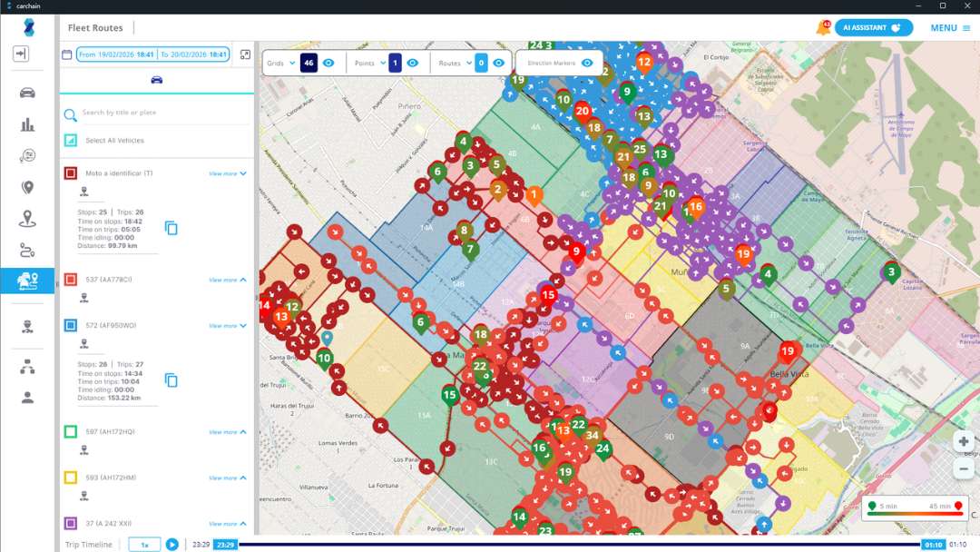Screen dimensions: 980x552
Task: Copy trip details for Moto a identificar
Action: click(x=171, y=228)
